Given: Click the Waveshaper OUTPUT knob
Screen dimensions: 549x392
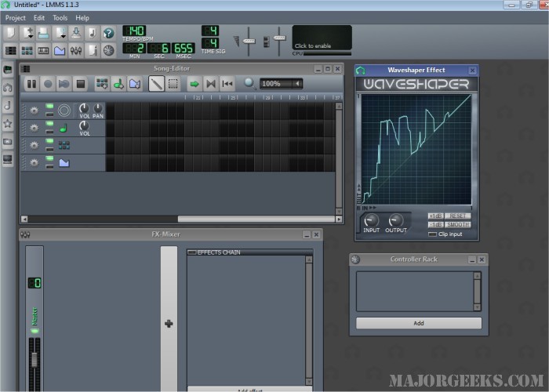Looking at the screenshot, I should point(395,220).
